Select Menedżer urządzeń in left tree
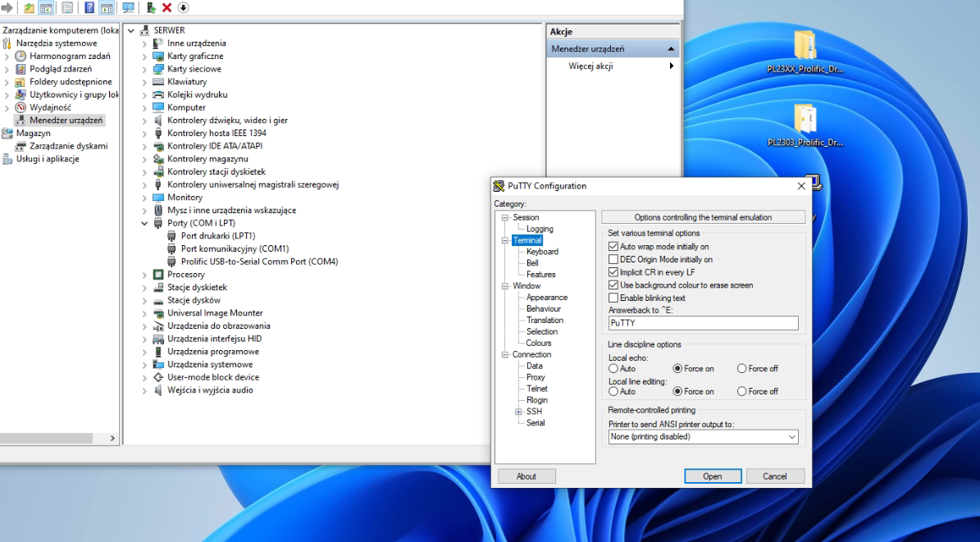This screenshot has height=542, width=980. 66,120
